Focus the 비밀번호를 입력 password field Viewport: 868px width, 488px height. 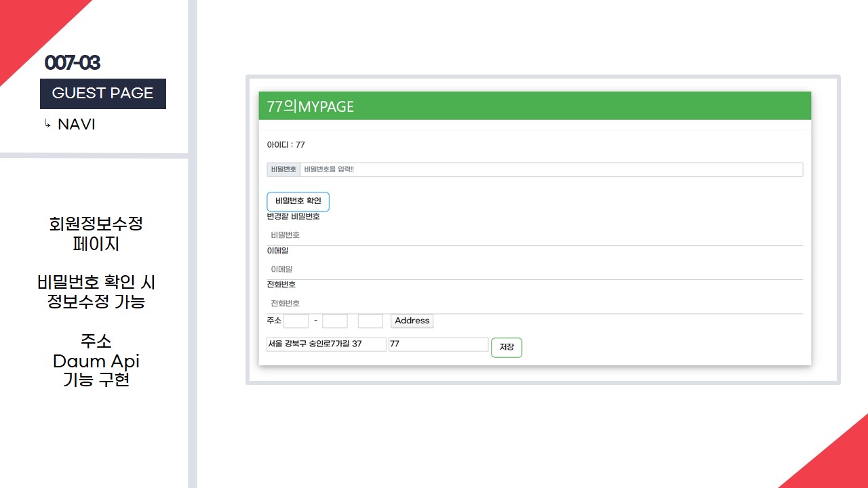[551, 169]
